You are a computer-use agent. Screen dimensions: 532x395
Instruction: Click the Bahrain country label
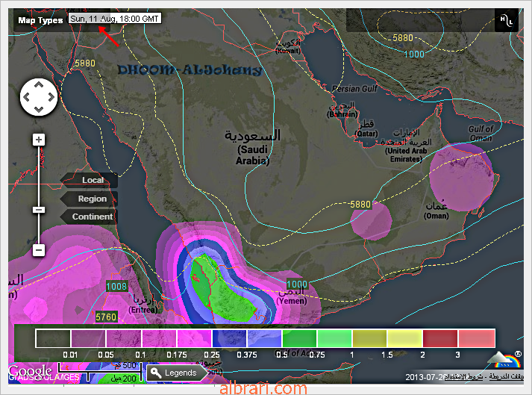(x=342, y=111)
